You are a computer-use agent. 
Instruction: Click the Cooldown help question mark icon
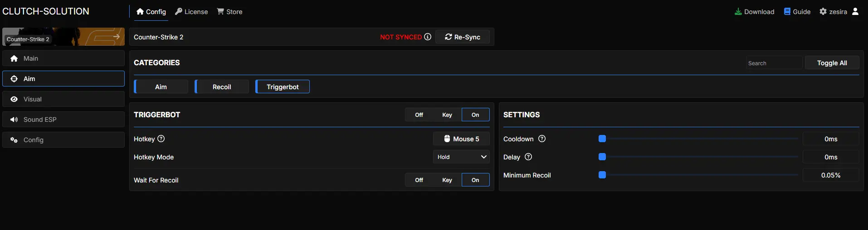pyautogui.click(x=542, y=139)
